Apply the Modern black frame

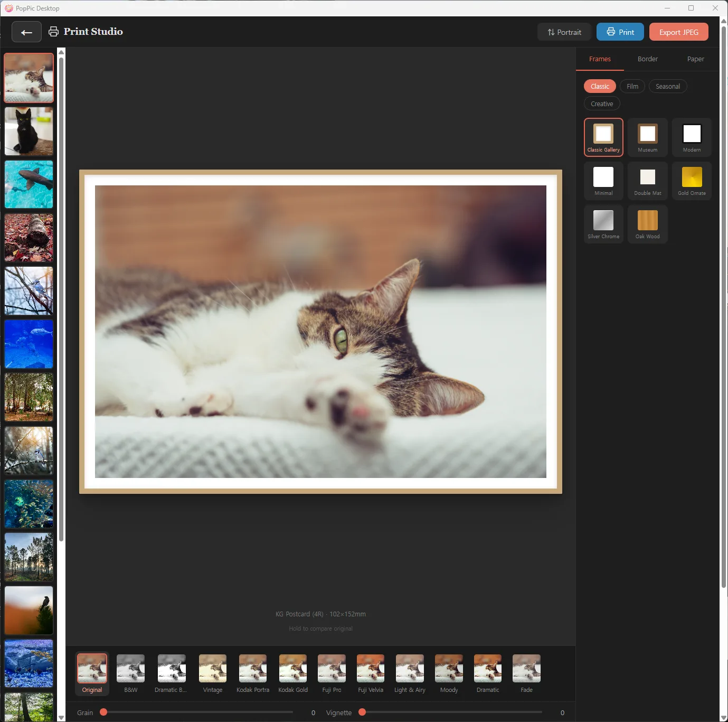[x=692, y=137]
